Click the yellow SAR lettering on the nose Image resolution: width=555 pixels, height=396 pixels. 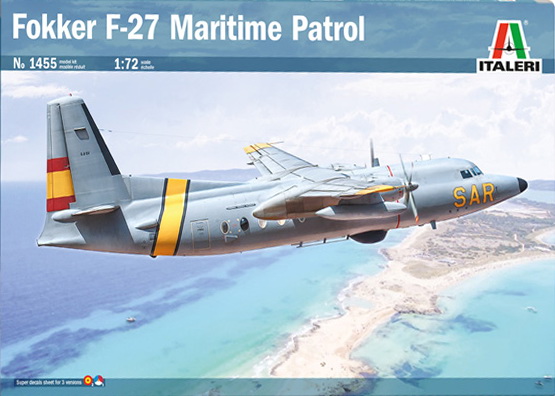point(474,195)
